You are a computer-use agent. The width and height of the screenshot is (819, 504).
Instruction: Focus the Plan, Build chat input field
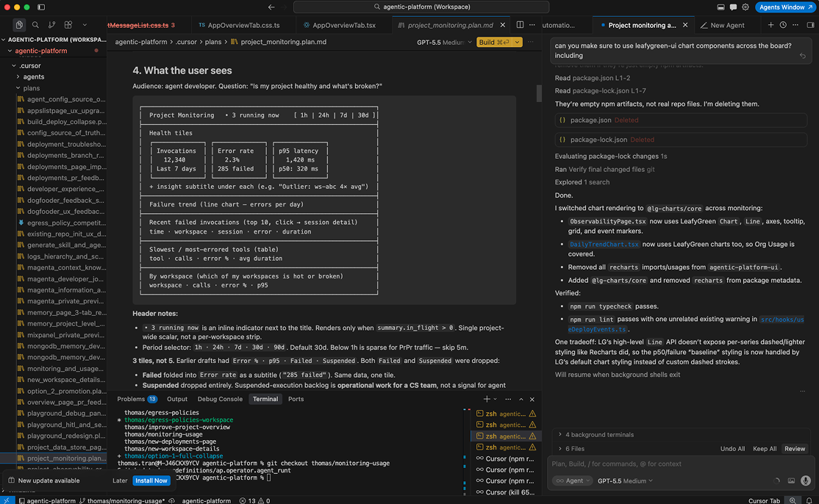pyautogui.click(x=681, y=464)
